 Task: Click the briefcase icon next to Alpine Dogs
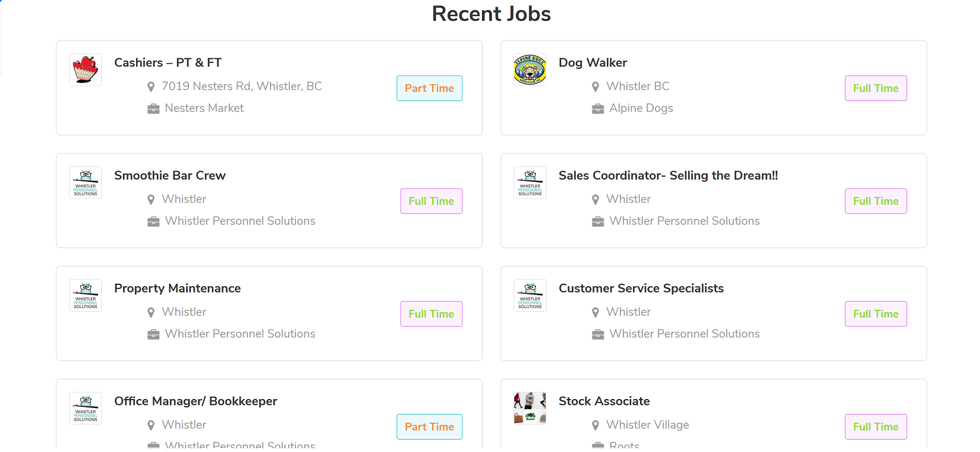597,108
